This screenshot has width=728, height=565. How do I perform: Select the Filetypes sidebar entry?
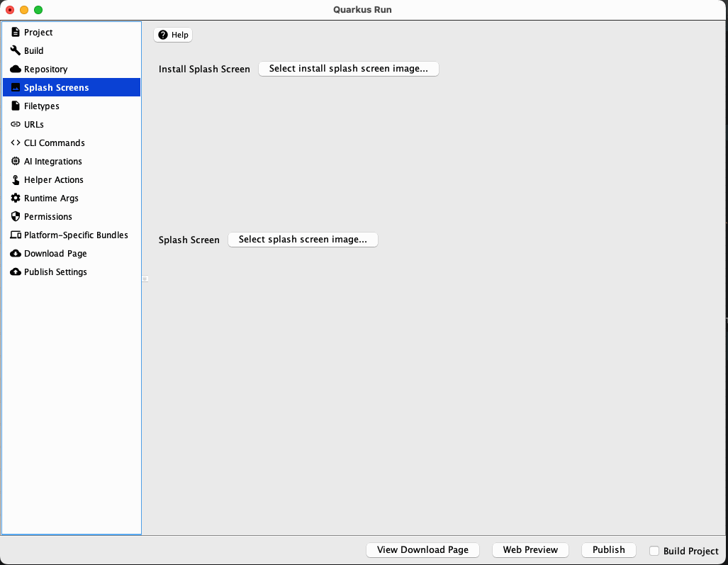[72, 106]
